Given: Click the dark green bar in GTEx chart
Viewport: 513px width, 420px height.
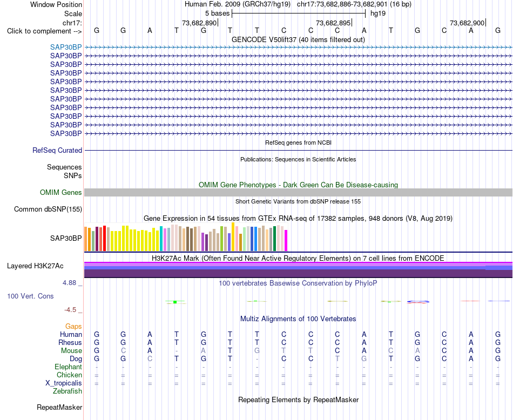Looking at the screenshot, I should 274,239.
